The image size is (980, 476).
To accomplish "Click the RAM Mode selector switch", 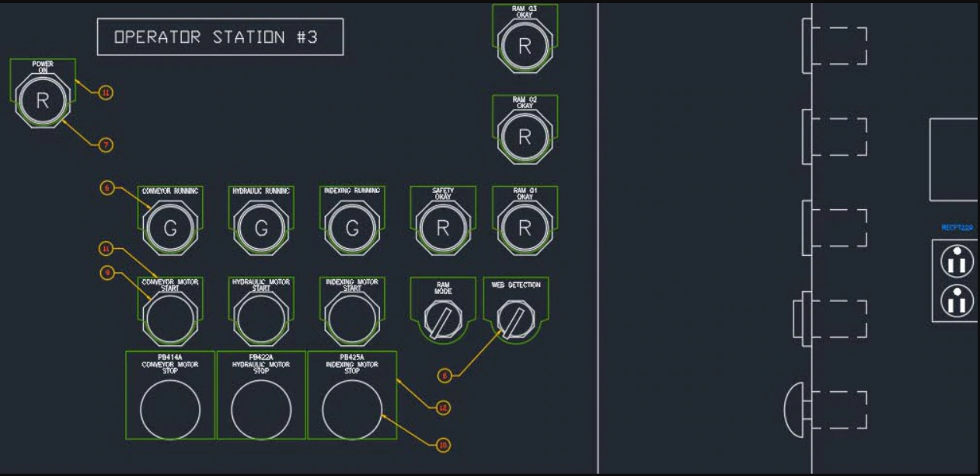I will coord(442,319).
